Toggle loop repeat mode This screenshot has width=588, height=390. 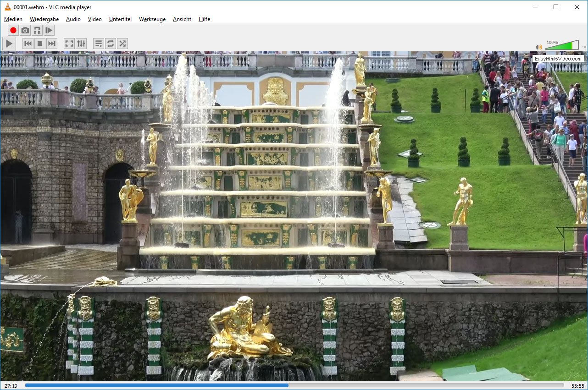111,44
